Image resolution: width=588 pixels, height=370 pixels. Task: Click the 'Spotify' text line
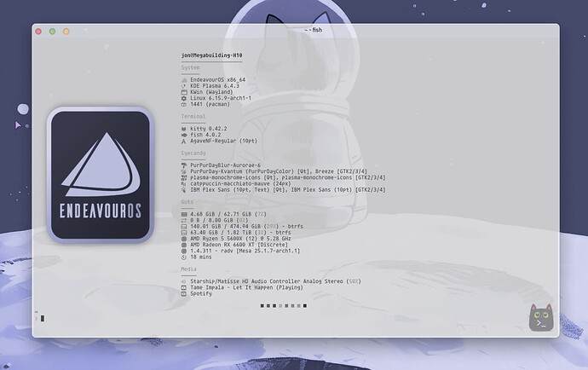201,294
